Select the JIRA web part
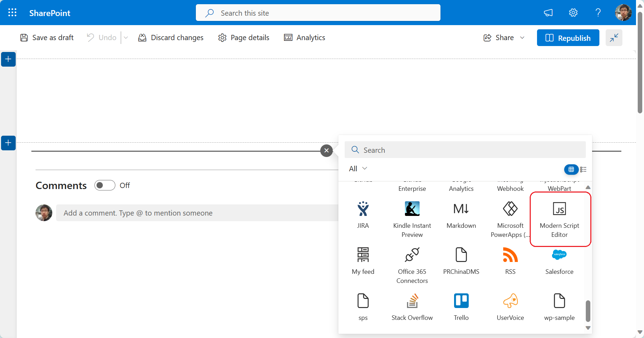 point(362,215)
